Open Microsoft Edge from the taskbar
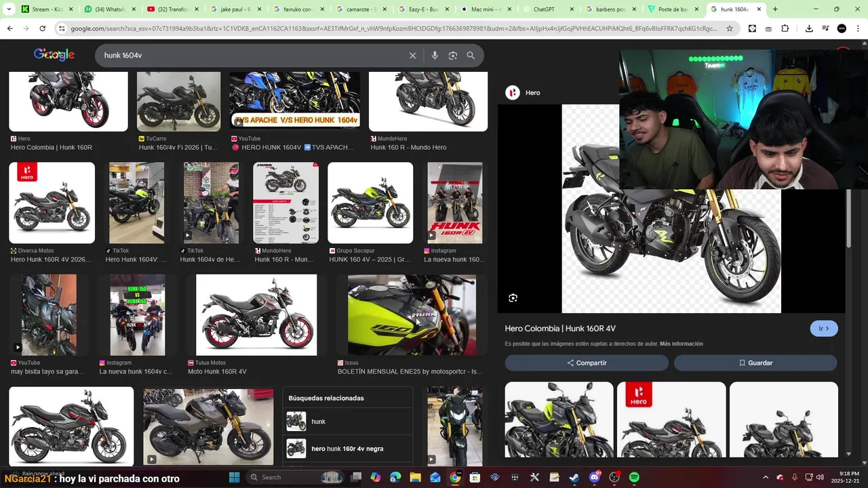 coord(395,477)
